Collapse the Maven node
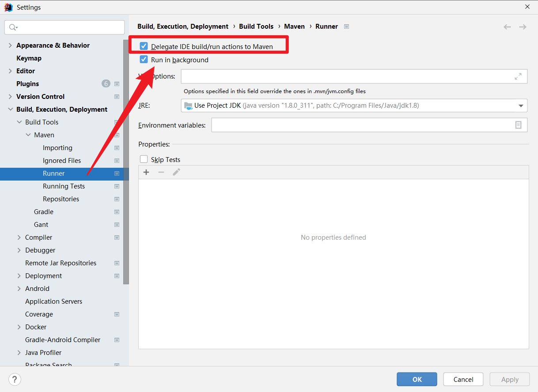Screen dimensions: 538x392 pos(28,135)
